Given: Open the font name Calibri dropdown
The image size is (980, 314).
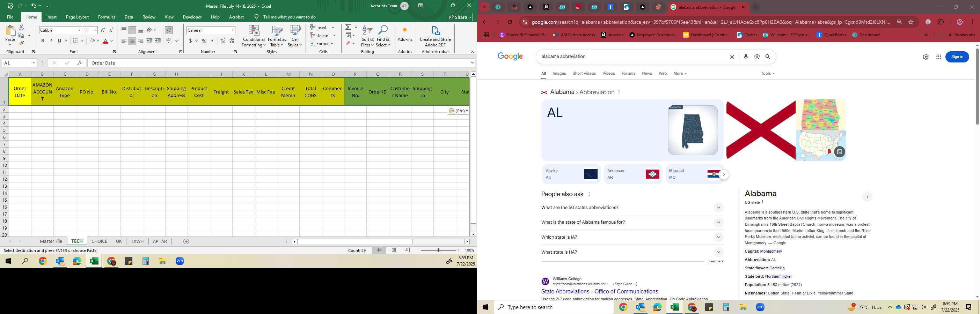Looking at the screenshot, I should point(79,30).
